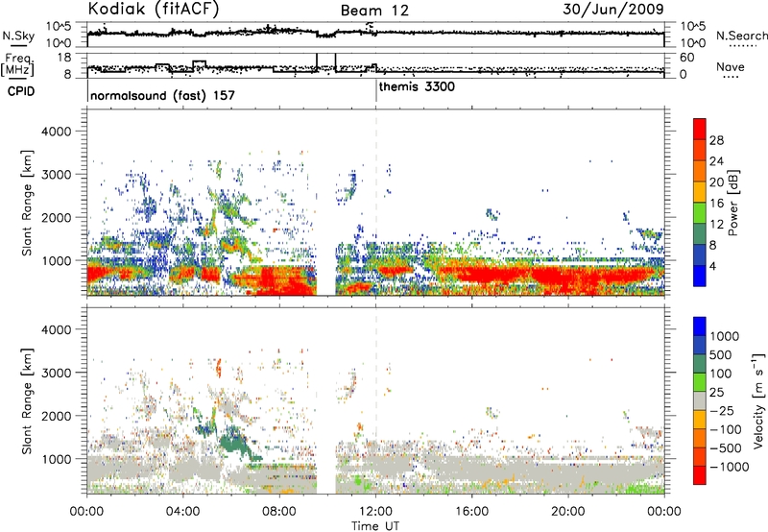Click the "Freq. [MHz]" axis label

coord(17,64)
